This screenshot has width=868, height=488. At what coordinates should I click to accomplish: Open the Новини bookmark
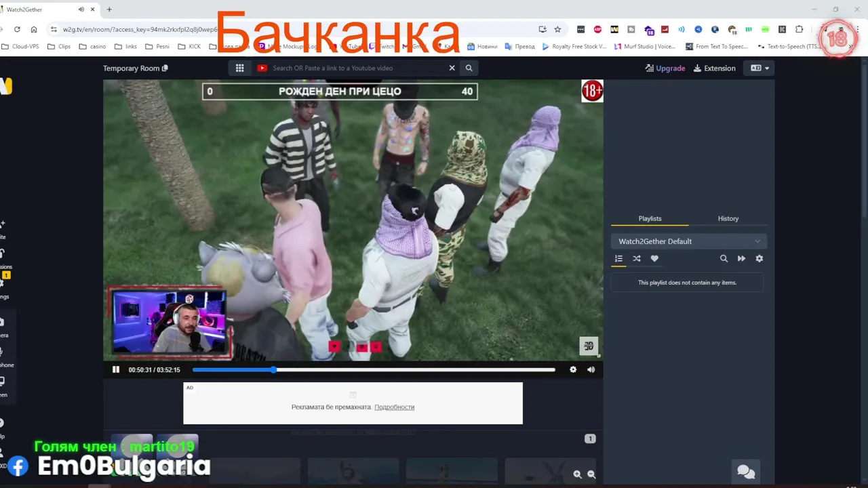tap(482, 47)
